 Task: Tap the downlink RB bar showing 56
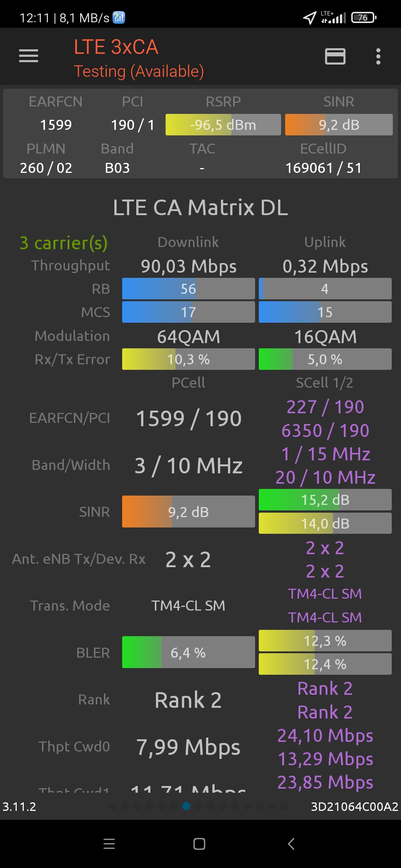pos(188,289)
